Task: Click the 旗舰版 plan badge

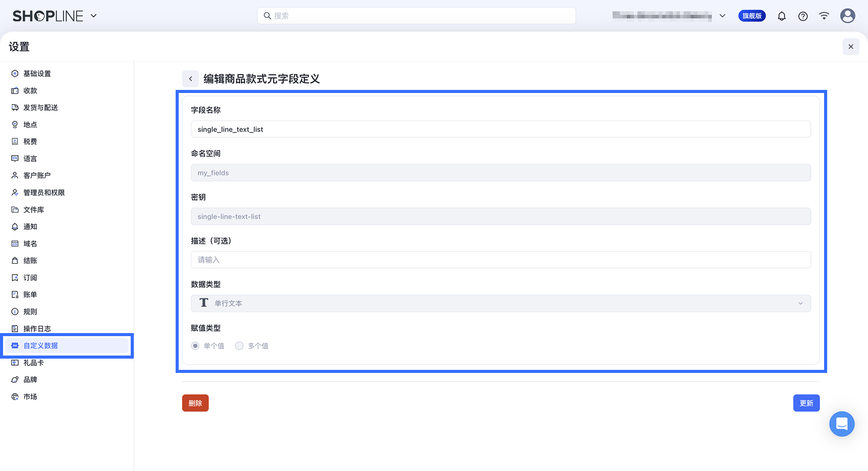Action: [x=752, y=16]
